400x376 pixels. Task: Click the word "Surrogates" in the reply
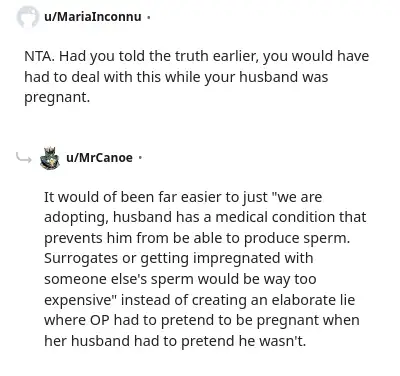coord(81,259)
